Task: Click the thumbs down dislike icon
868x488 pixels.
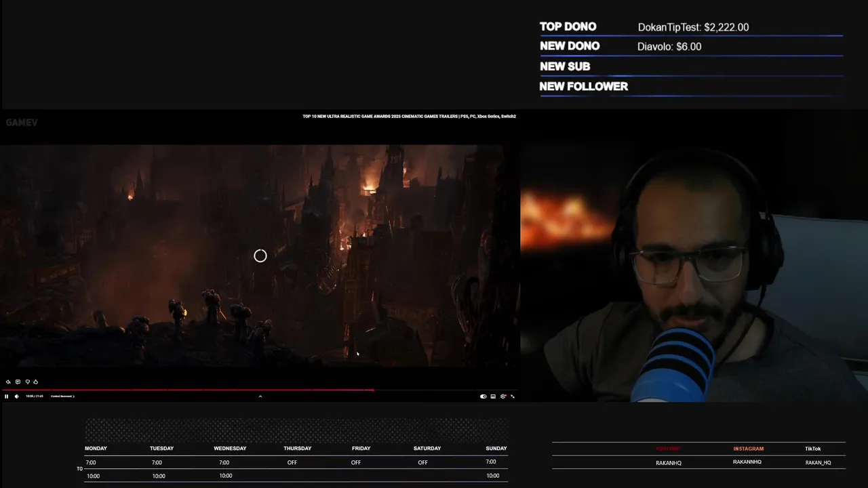Action: coord(27,382)
